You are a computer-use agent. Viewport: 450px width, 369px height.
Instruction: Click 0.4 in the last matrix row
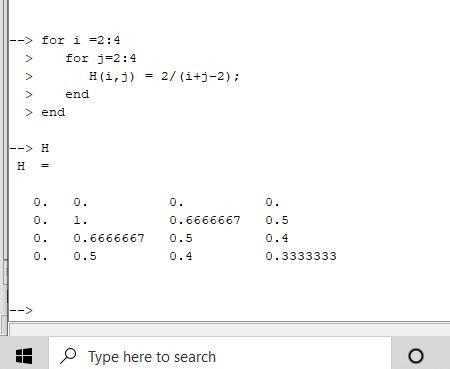181,256
